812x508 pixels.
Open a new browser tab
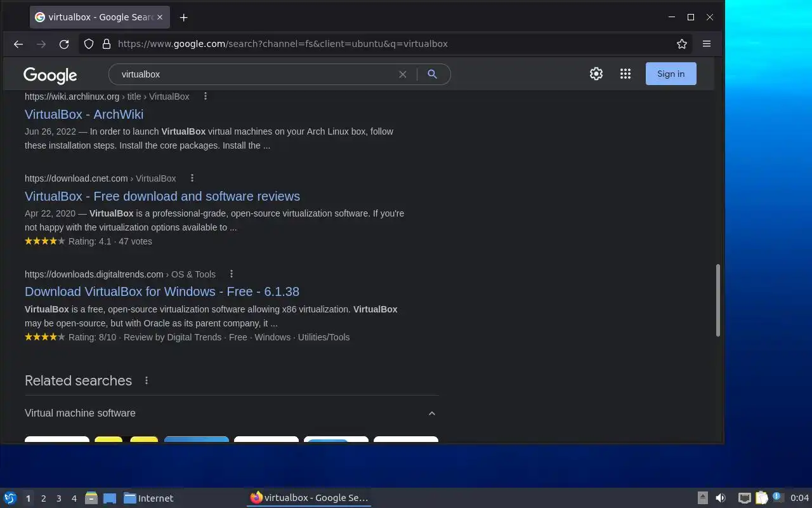[x=183, y=18]
